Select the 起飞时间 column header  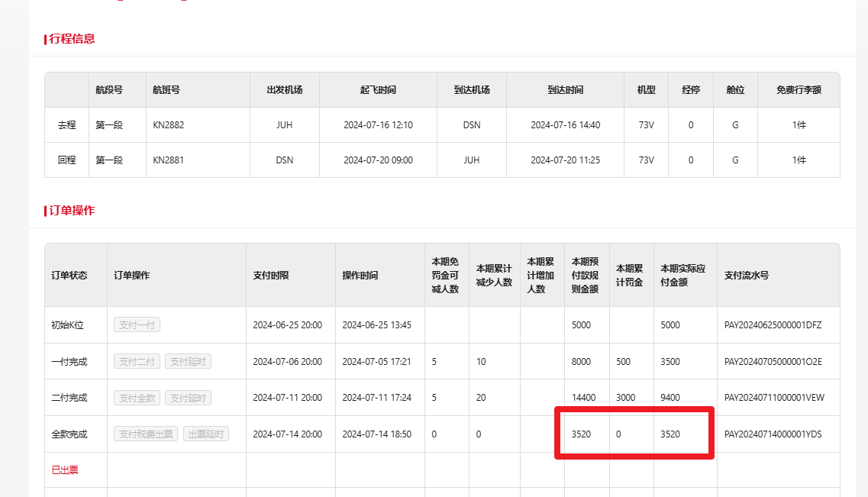click(378, 90)
